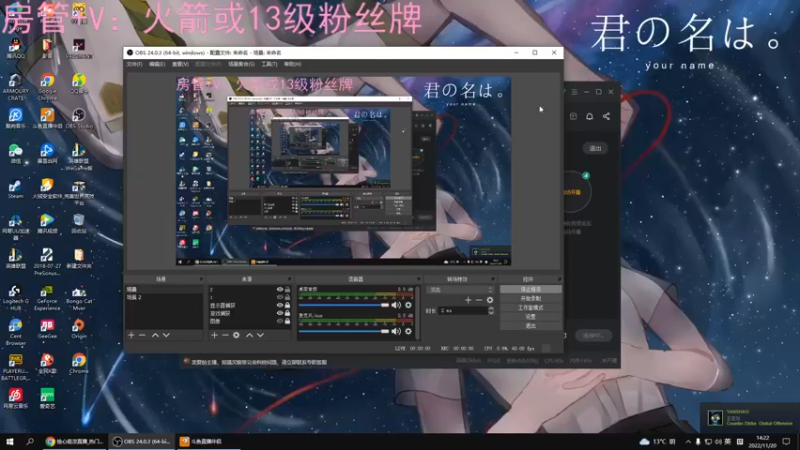Click the share icon in background window

606,116
